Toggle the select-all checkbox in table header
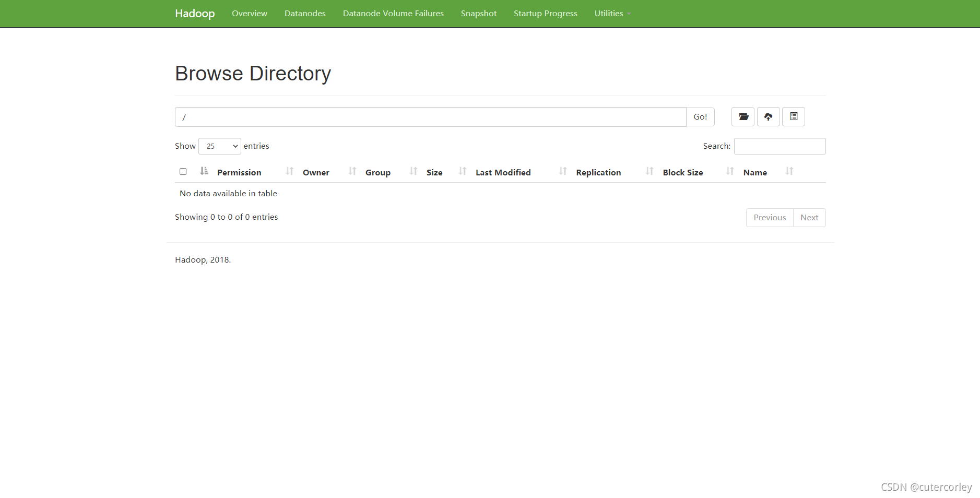The image size is (980, 498). point(183,172)
